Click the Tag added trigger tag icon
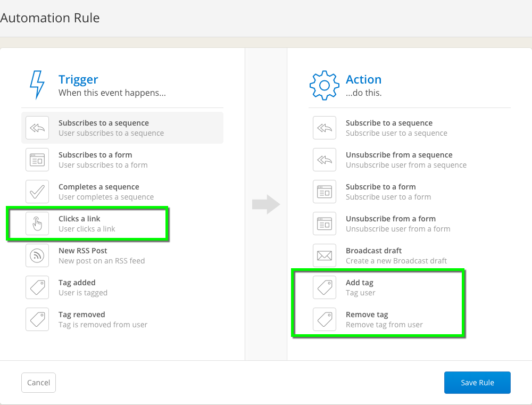532x405 pixels. click(37, 287)
